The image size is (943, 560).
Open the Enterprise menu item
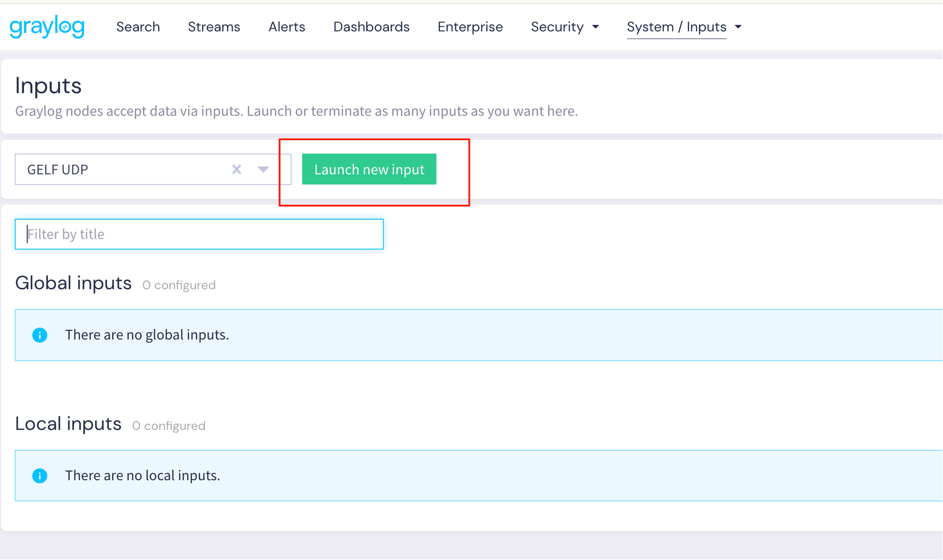point(470,27)
